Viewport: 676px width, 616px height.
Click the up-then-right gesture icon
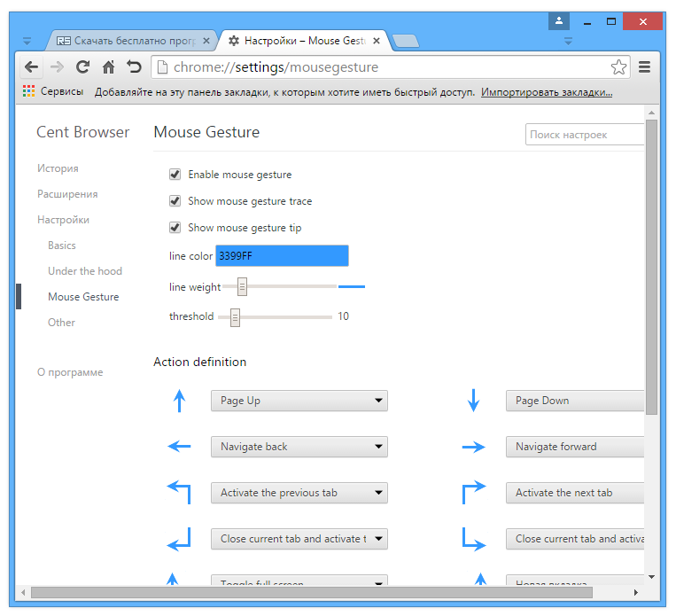tap(474, 492)
